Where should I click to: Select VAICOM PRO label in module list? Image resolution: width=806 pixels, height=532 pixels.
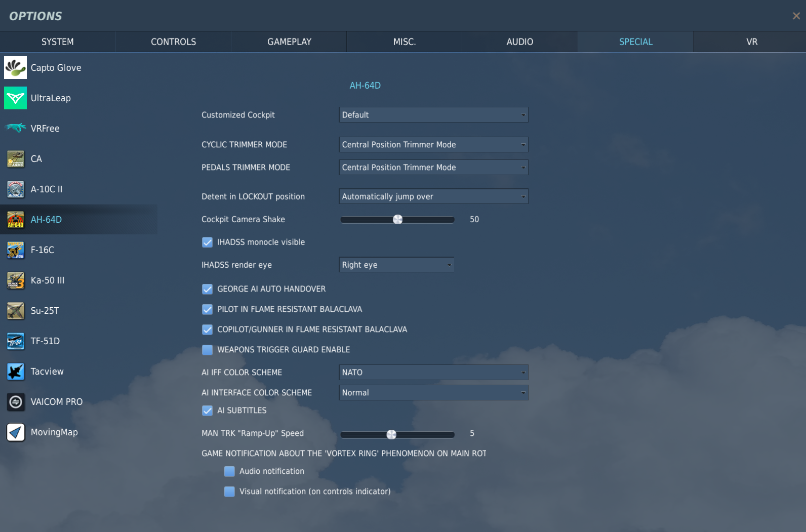coord(57,402)
